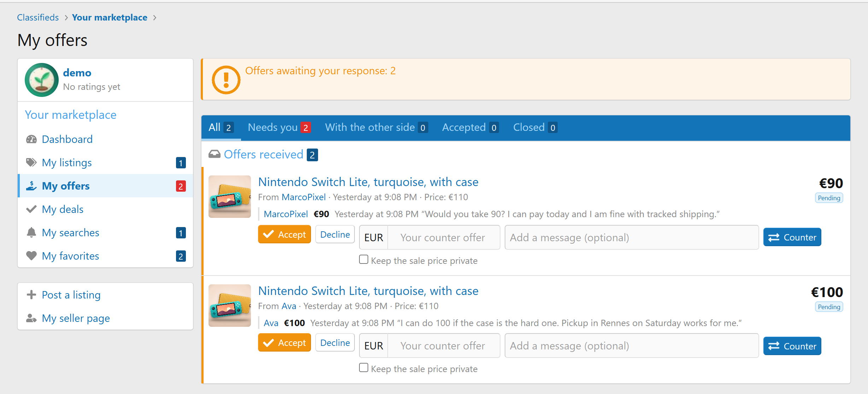The width and height of the screenshot is (868, 394).
Task: Focus counter offer amount field for Ava
Action: (444, 346)
